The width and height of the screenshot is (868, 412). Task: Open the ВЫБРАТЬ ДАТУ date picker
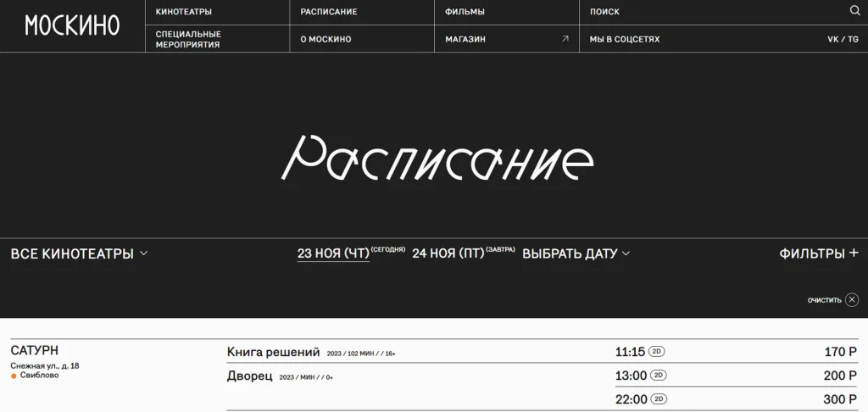576,253
